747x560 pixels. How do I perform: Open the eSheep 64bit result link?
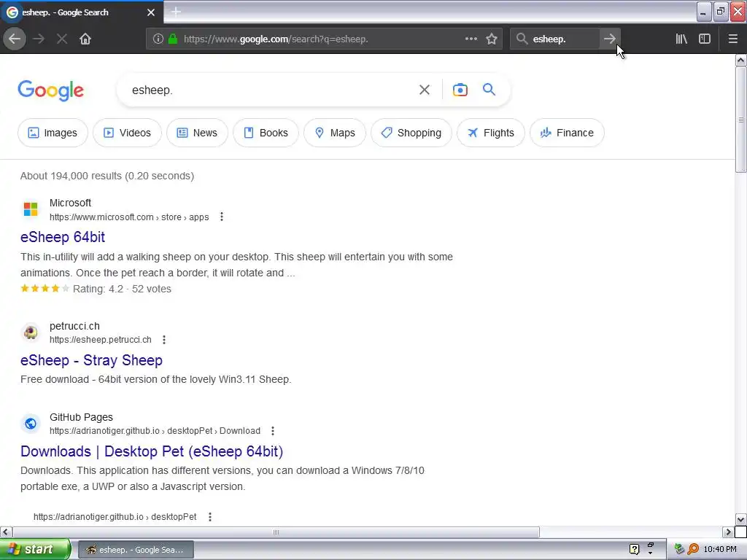pos(63,237)
